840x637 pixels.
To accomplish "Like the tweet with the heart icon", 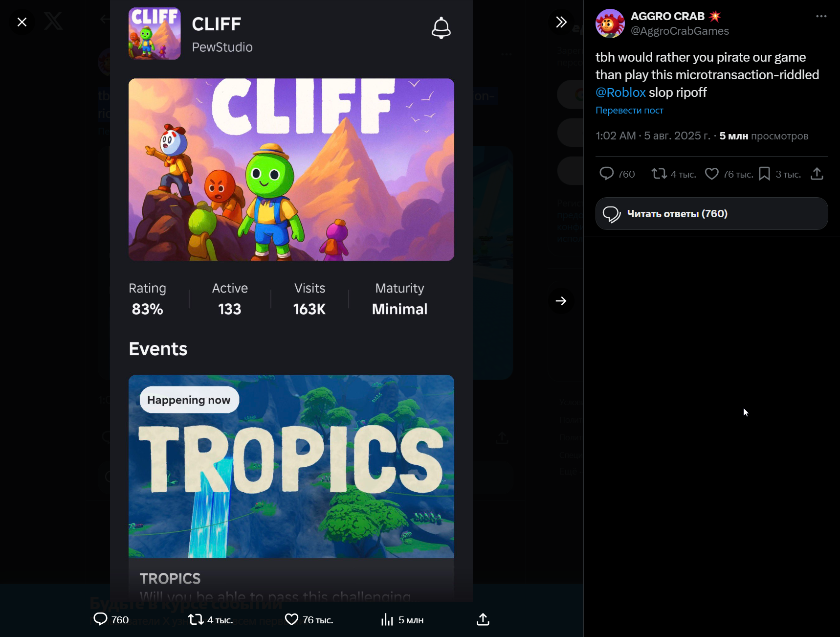I will pos(712,174).
